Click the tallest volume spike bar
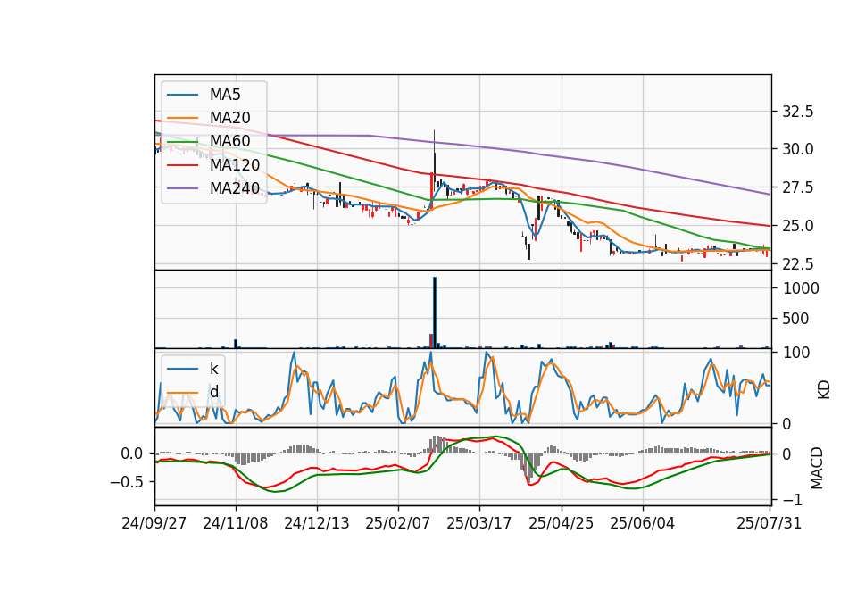 pyautogui.click(x=435, y=312)
